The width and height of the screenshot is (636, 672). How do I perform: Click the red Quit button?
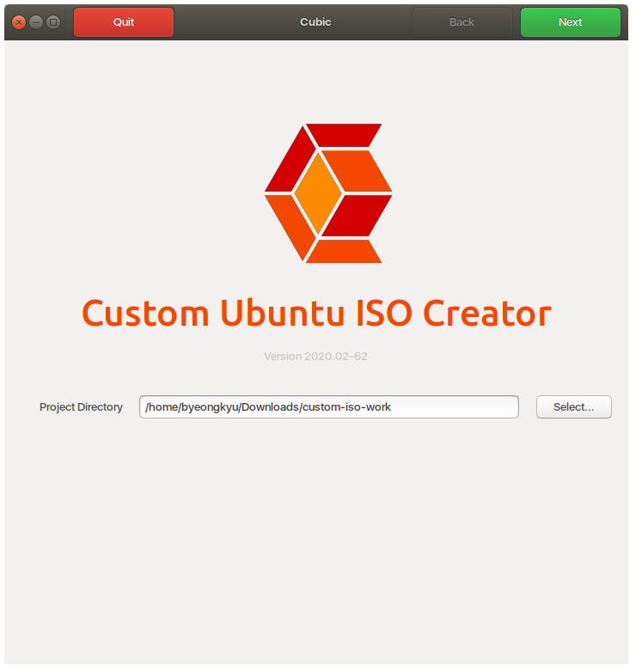124,22
